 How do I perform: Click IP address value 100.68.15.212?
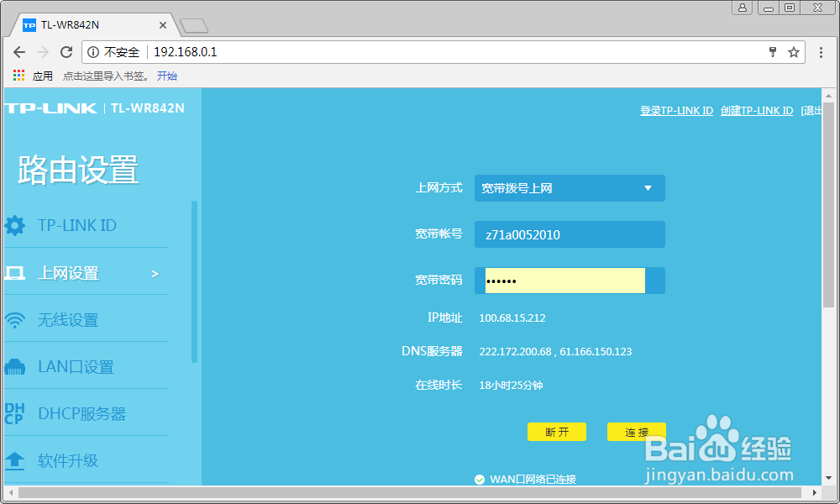point(512,318)
